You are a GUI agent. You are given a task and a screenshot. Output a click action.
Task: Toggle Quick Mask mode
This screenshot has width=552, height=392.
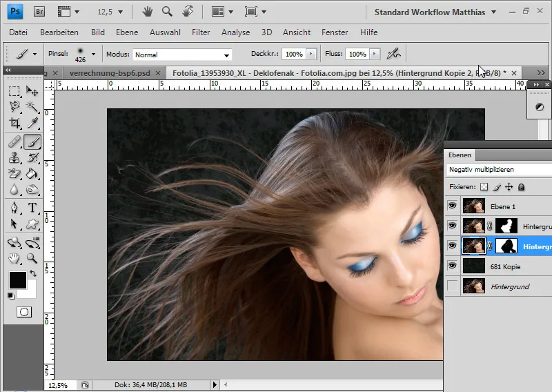tap(24, 312)
